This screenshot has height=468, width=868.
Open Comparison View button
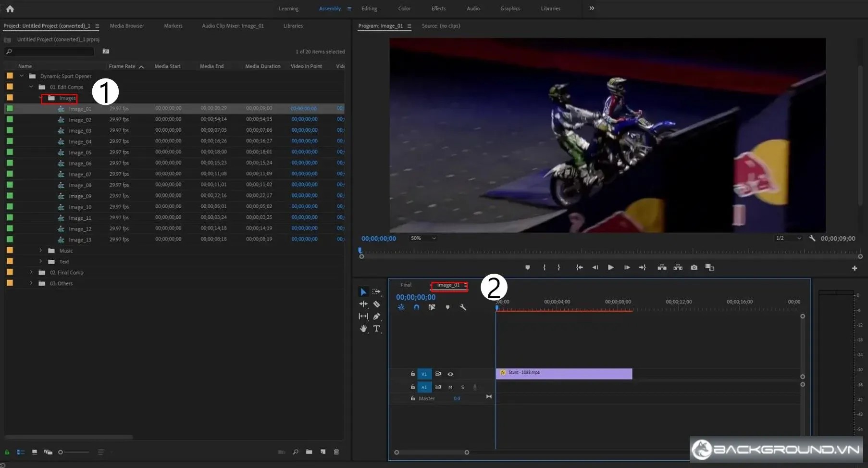[710, 267]
